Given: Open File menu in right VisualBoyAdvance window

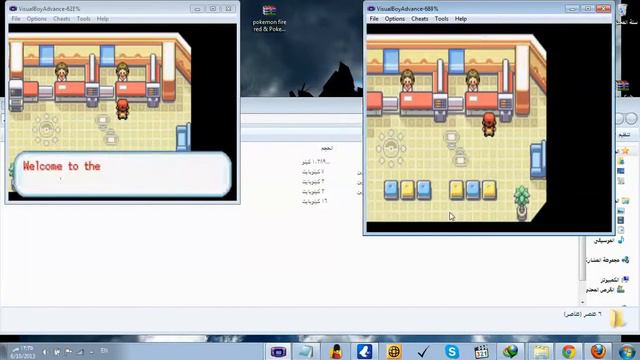Looking at the screenshot, I should point(374,19).
